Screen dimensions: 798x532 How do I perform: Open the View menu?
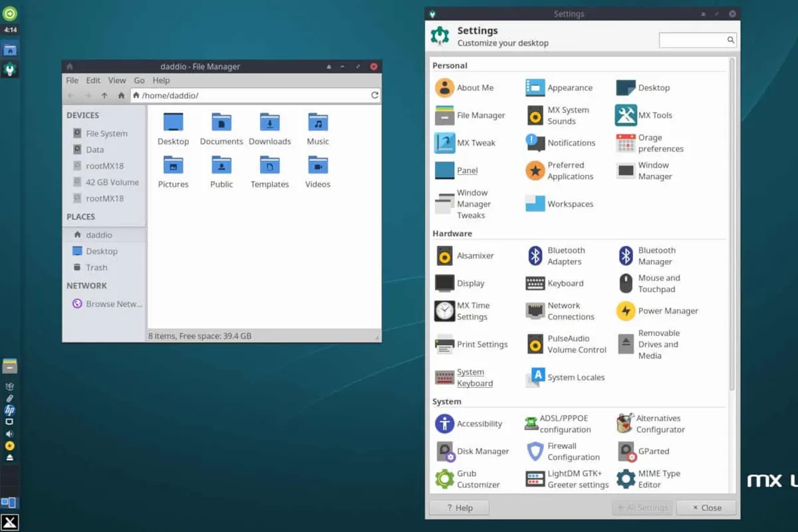click(x=117, y=80)
